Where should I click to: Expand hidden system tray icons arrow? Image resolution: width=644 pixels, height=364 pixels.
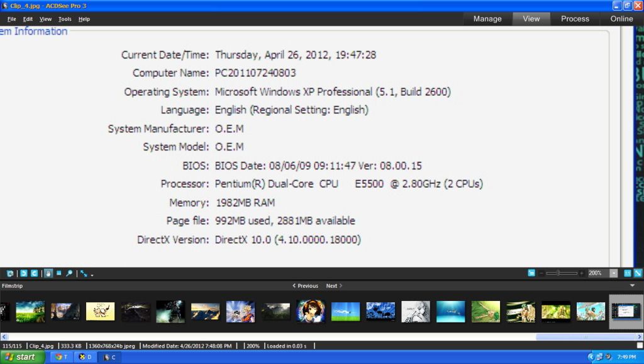click(591, 357)
